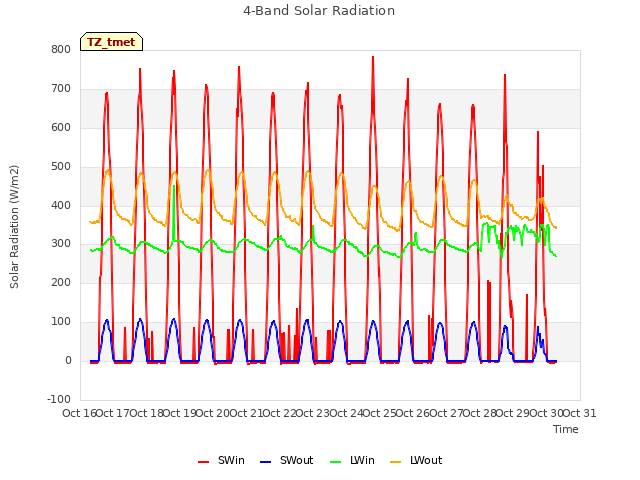Click the orange LWout legend swatch
The image size is (640, 480).
point(395,462)
